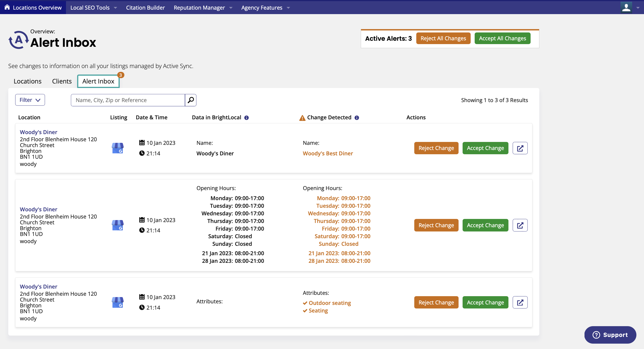Click the search magnifier icon
This screenshot has width=644, height=349.
click(x=191, y=100)
